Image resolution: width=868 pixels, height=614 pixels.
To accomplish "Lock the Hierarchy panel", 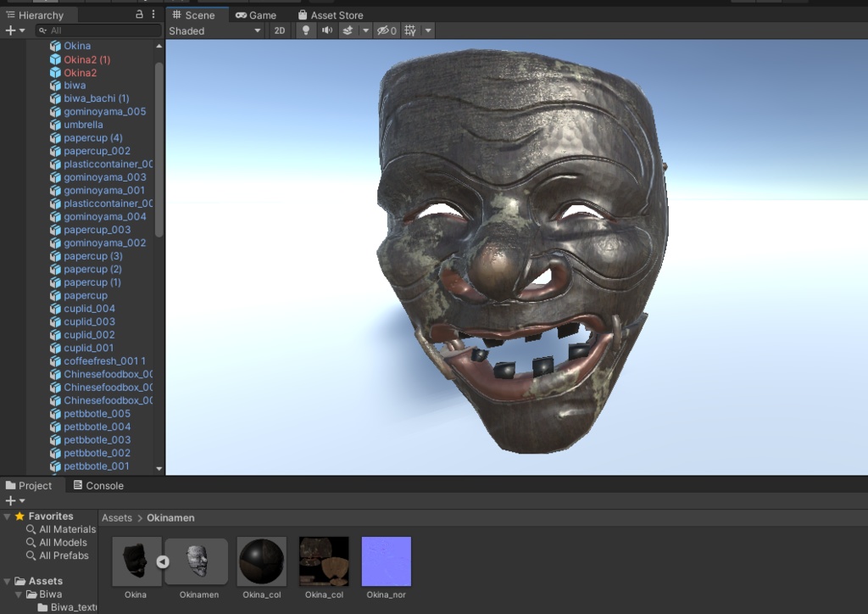I will (x=139, y=14).
